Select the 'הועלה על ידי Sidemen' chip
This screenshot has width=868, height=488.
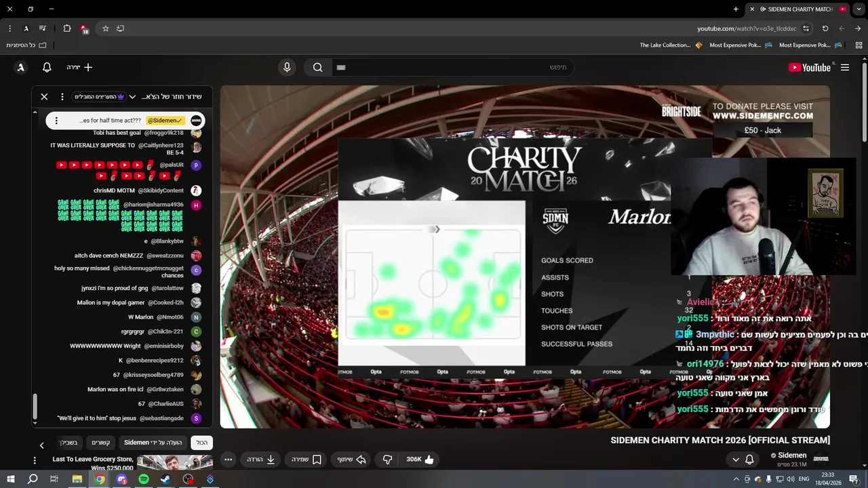[153, 443]
